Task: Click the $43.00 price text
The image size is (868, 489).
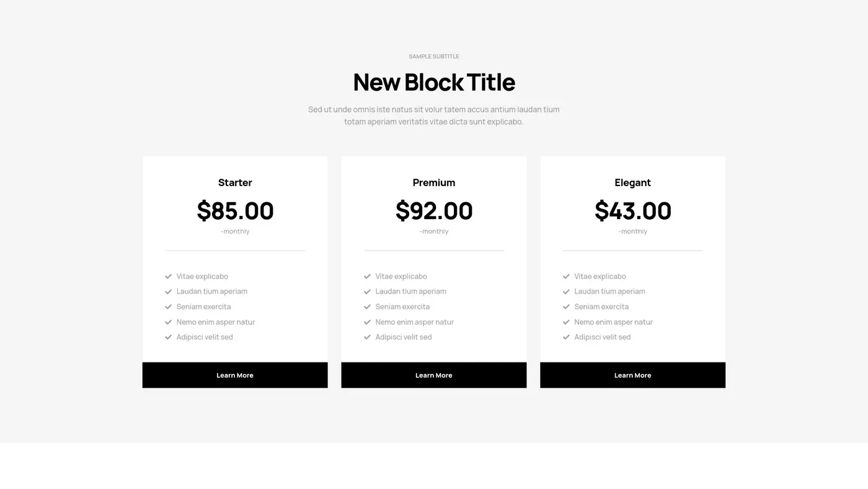Action: click(632, 211)
